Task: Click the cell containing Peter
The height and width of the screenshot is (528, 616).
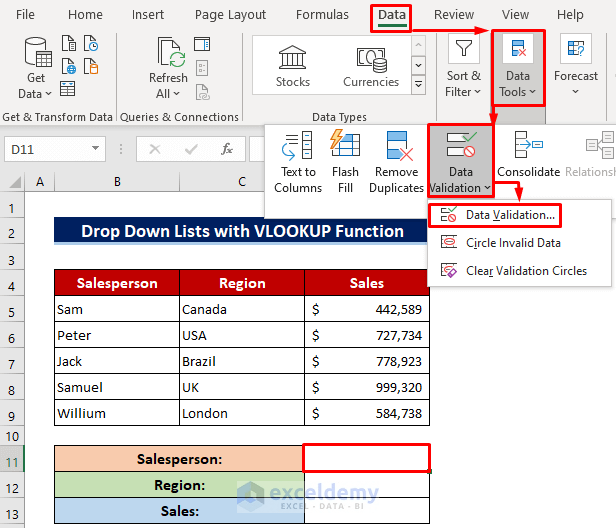Action: pyautogui.click(x=117, y=335)
